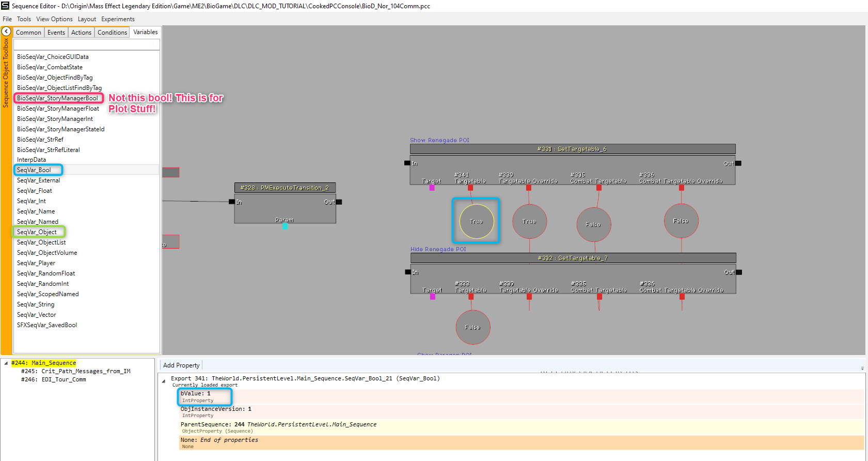Select SeqVar_String entry
Screen dimensions: 868x461
point(36,304)
